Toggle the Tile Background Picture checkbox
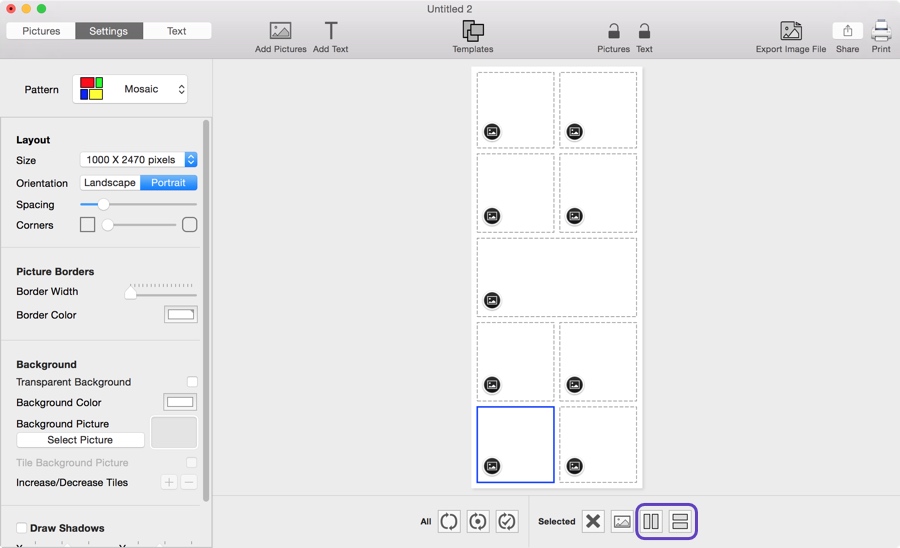The width and height of the screenshot is (900, 548). pyautogui.click(x=191, y=463)
